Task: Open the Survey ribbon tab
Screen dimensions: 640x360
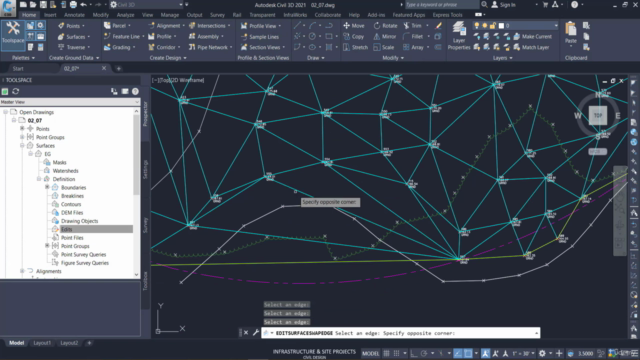Action: coord(217,15)
